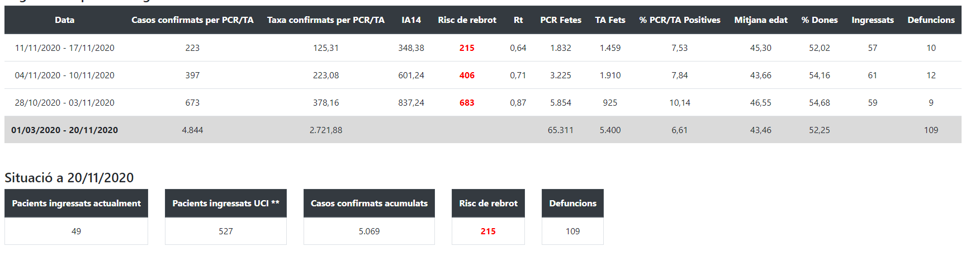Click the Ingressats column header
This screenshot has width=980, height=260.
[873, 20]
